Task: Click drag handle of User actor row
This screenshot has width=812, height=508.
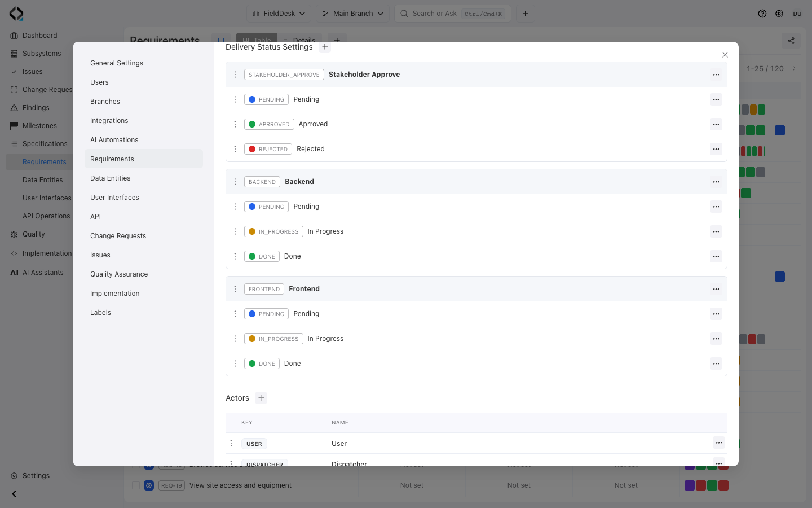Action: click(x=231, y=443)
